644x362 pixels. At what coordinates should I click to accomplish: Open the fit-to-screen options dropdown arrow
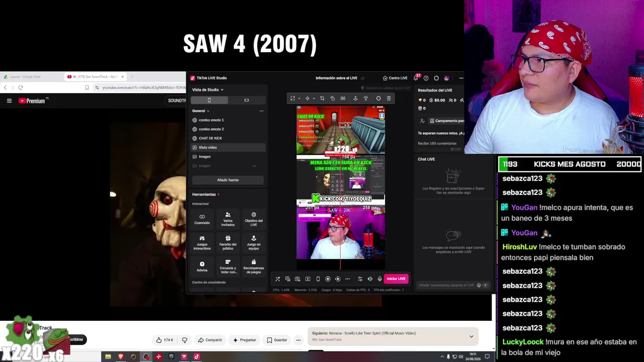[299, 99]
